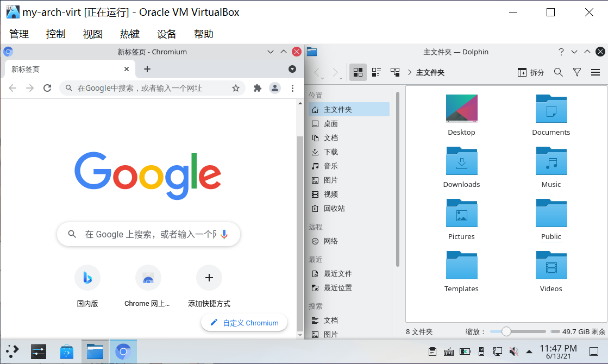Open Chromium three-dot menu
608x364 pixels.
(292, 88)
